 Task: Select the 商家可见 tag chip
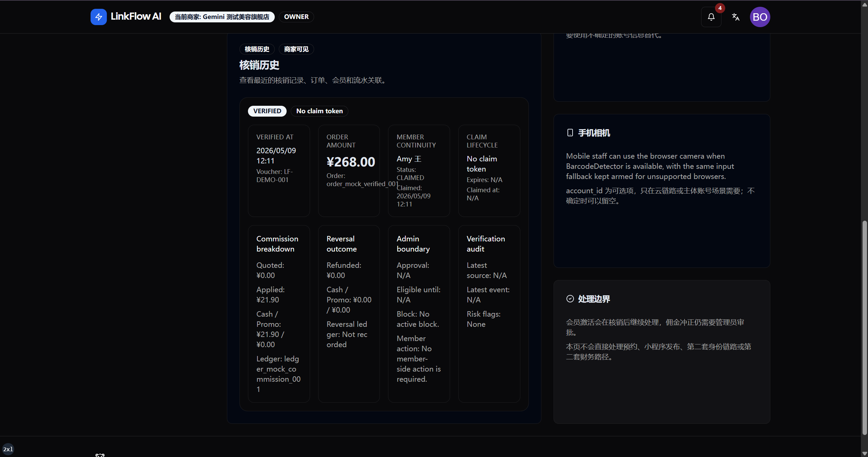tap(296, 49)
